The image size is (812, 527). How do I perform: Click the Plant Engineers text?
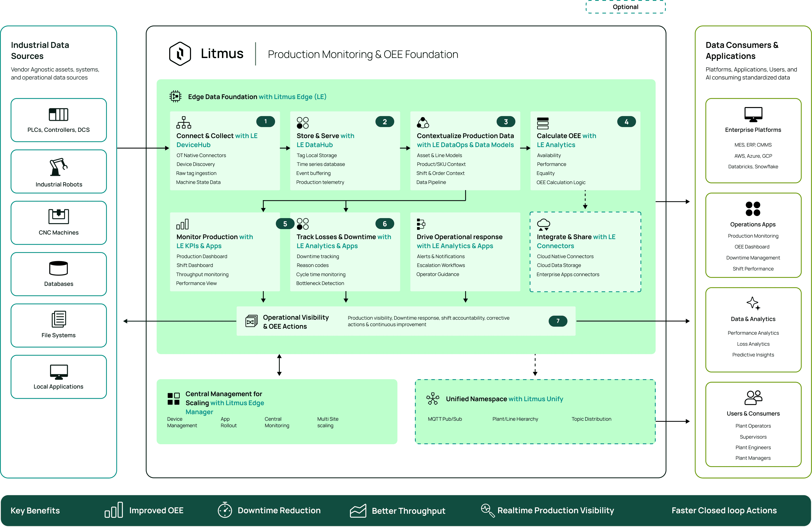click(753, 447)
